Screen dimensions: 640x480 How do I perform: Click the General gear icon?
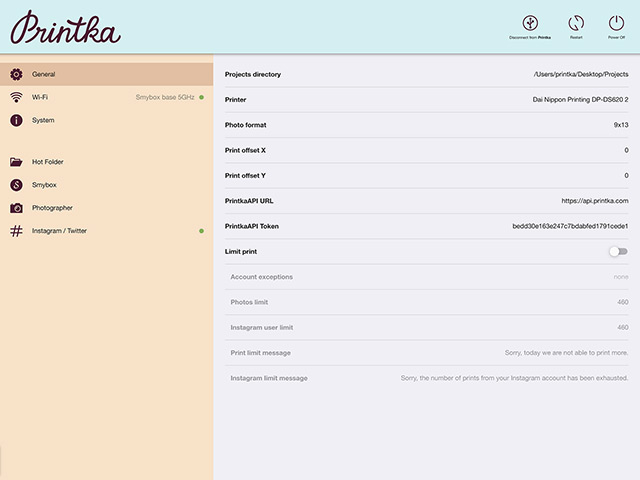pyautogui.click(x=16, y=74)
